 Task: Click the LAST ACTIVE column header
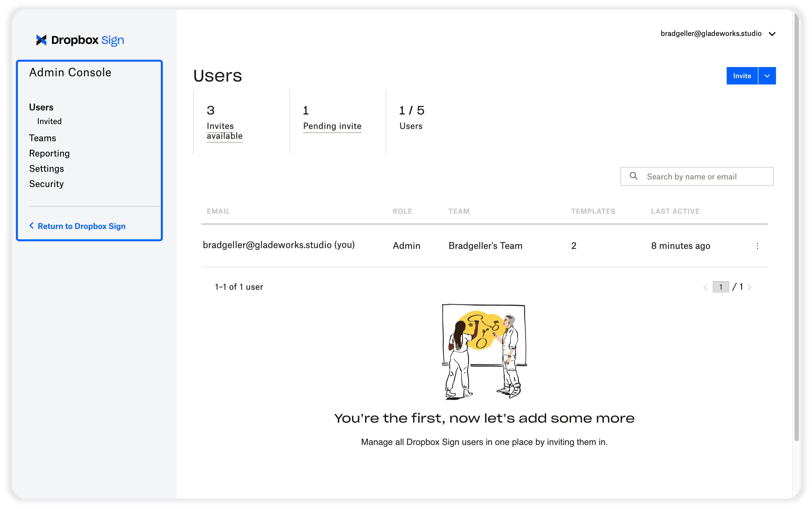click(x=675, y=211)
